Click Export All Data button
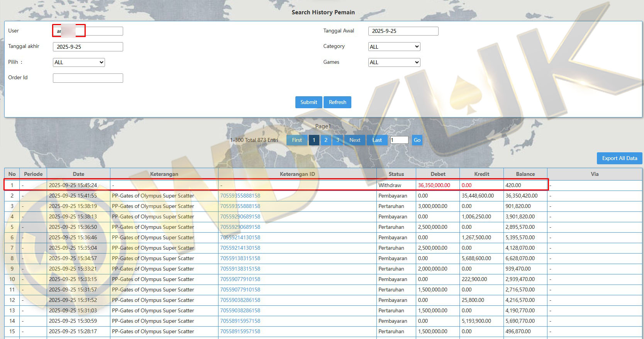Screen dimensions: 644x339 click(x=619, y=158)
